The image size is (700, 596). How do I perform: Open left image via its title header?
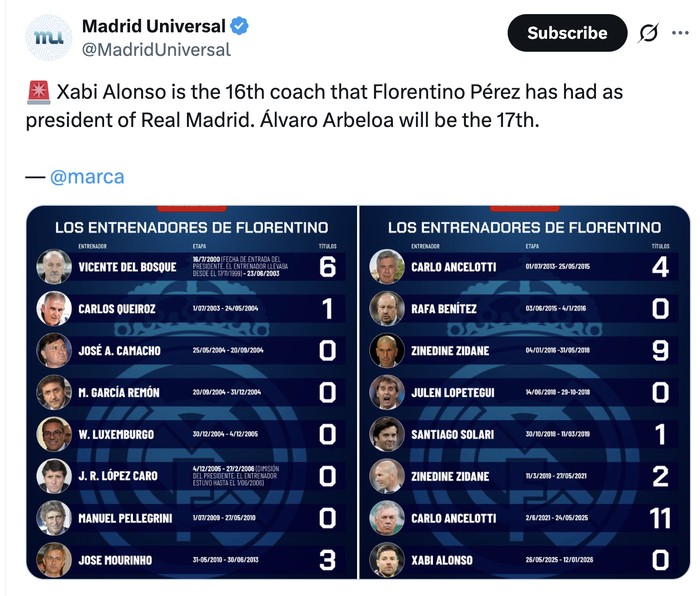point(191,228)
